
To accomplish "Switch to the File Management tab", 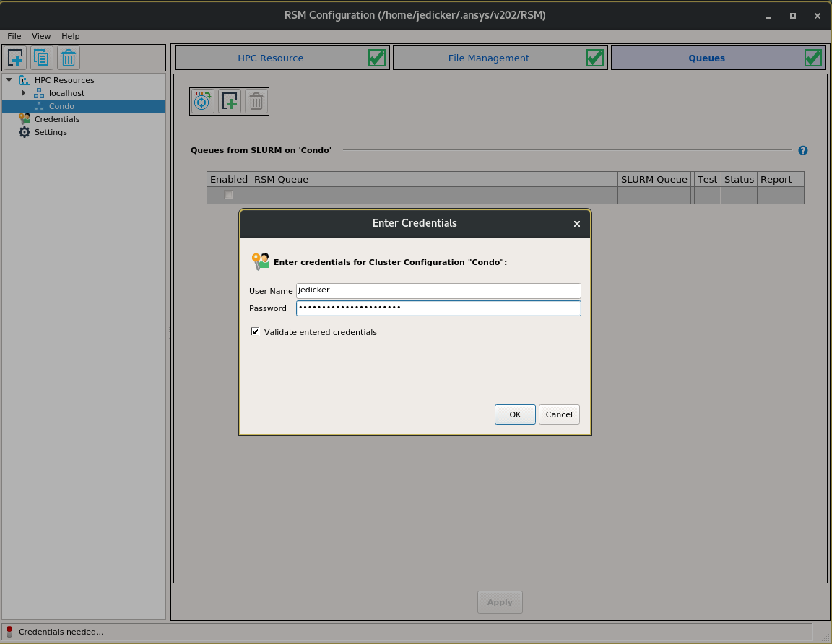I will [x=500, y=58].
